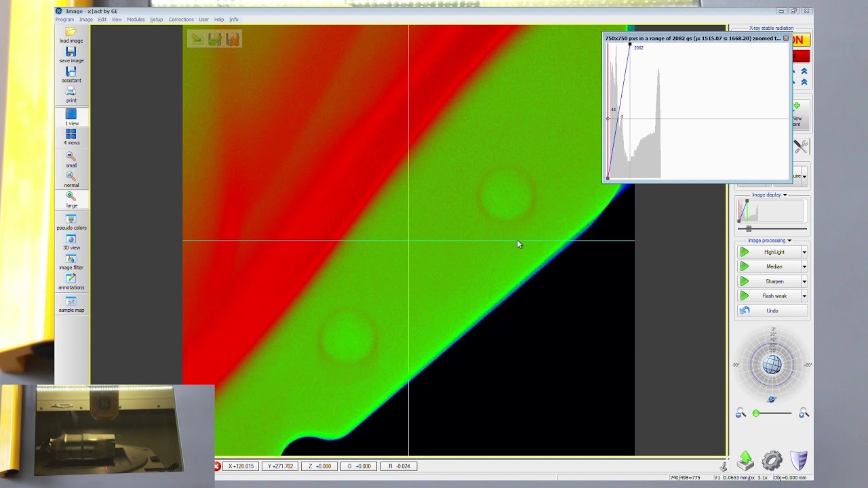Image resolution: width=868 pixels, height=488 pixels.
Task: Click the Image display mini histogram
Action: [771, 211]
